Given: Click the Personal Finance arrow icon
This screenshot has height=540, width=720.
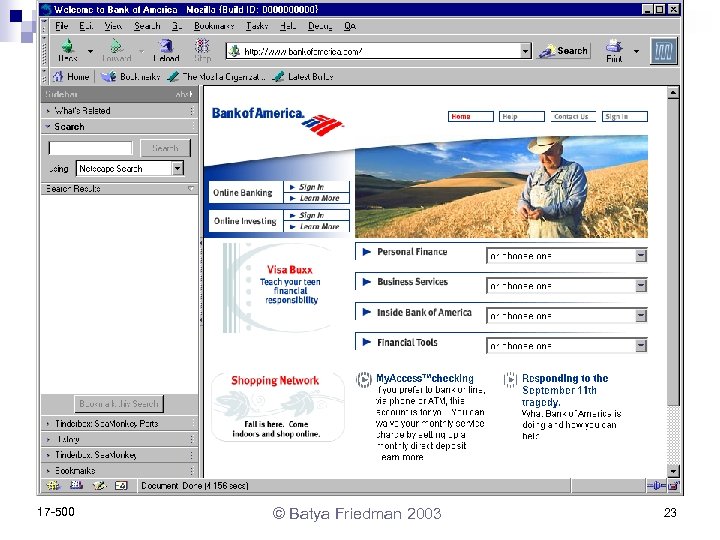Looking at the screenshot, I should point(366,252).
